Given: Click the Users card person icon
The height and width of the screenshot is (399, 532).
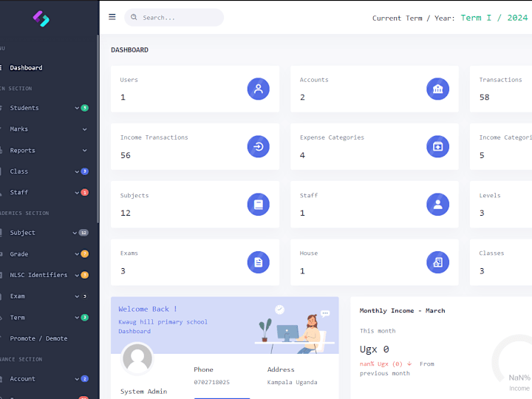Looking at the screenshot, I should coord(258,89).
